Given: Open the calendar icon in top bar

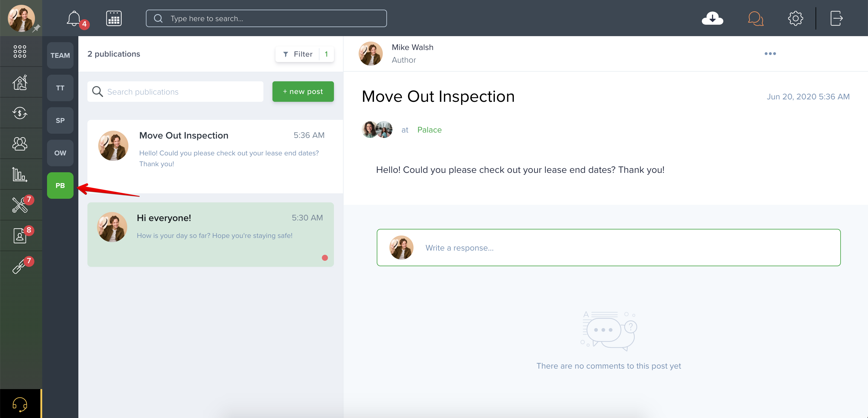Looking at the screenshot, I should point(114,18).
